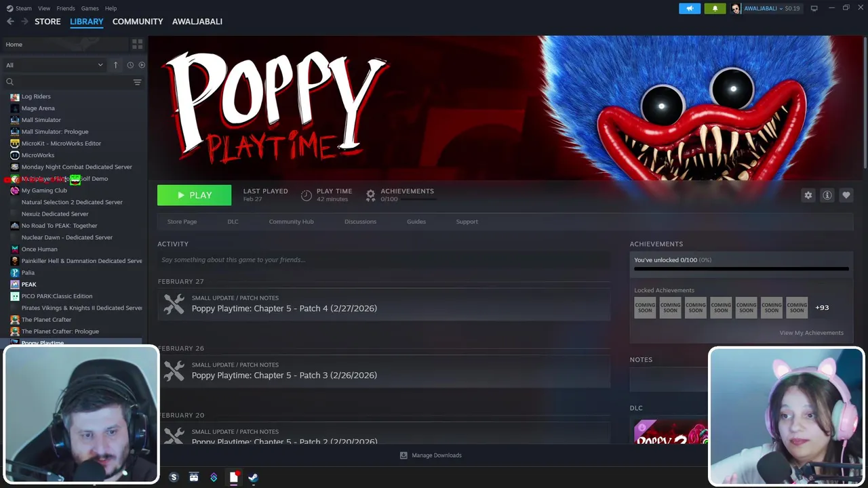Click the green PLAY button

pos(194,195)
